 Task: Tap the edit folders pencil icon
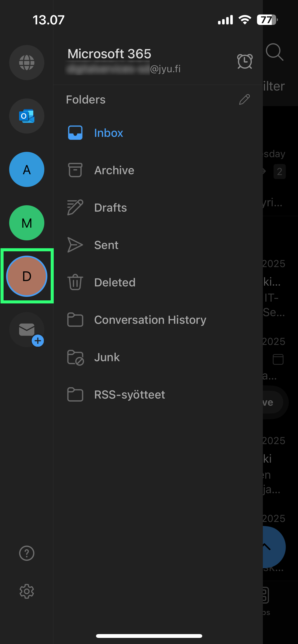pyautogui.click(x=245, y=99)
